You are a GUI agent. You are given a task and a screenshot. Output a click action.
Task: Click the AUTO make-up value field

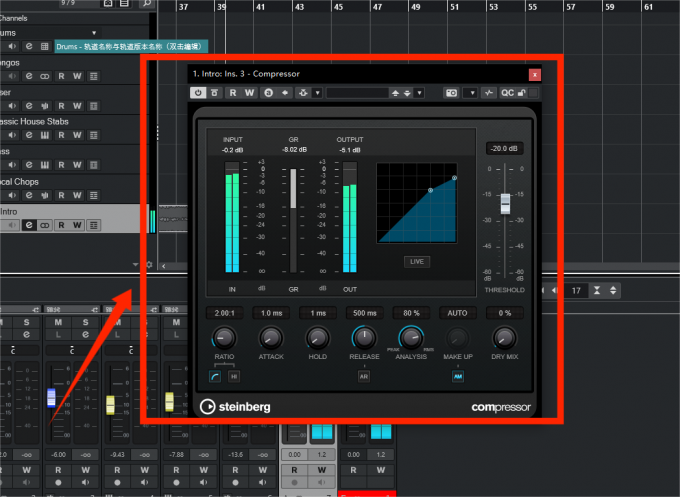point(458,313)
